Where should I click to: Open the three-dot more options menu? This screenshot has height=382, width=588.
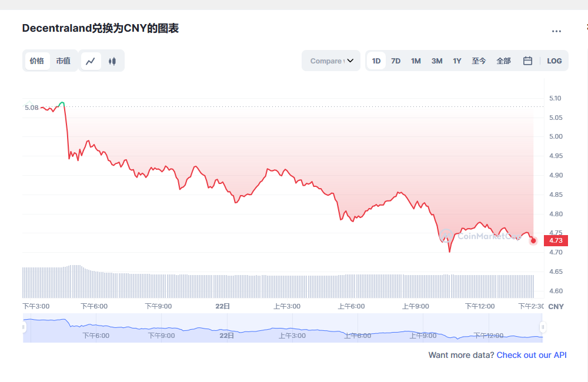click(556, 31)
